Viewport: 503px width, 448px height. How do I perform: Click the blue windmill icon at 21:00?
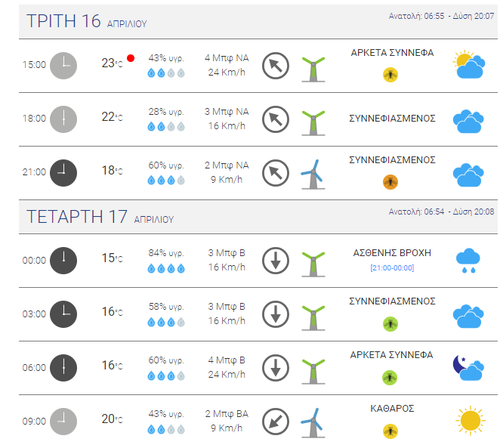pos(313,175)
